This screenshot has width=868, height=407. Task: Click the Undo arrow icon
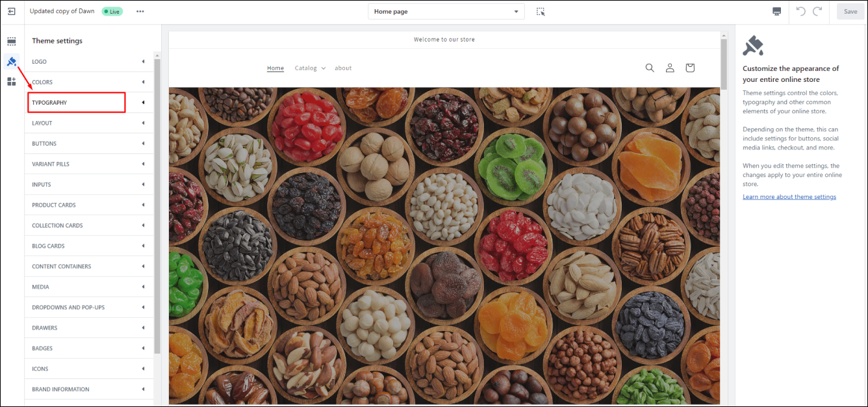click(x=800, y=11)
